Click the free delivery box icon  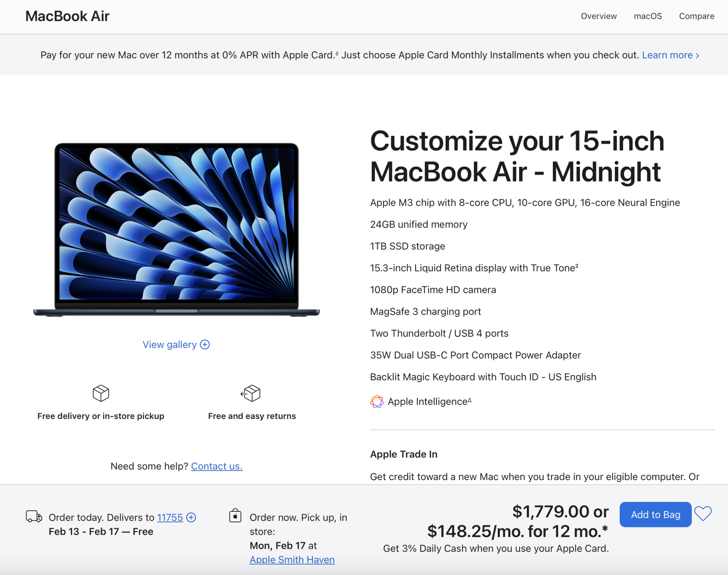click(x=101, y=393)
